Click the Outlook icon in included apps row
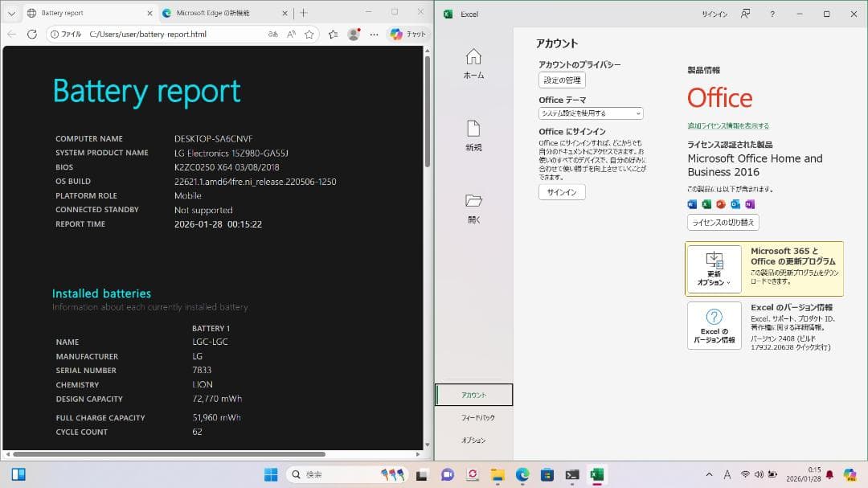The image size is (868, 488). pos(732,204)
